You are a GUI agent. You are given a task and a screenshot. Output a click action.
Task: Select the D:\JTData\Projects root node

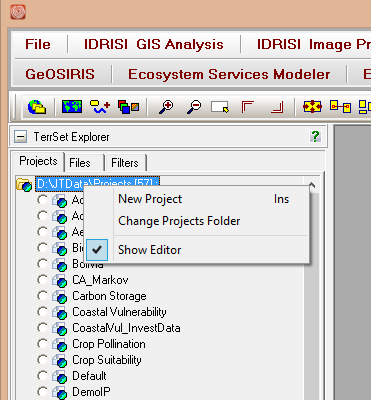(97, 184)
